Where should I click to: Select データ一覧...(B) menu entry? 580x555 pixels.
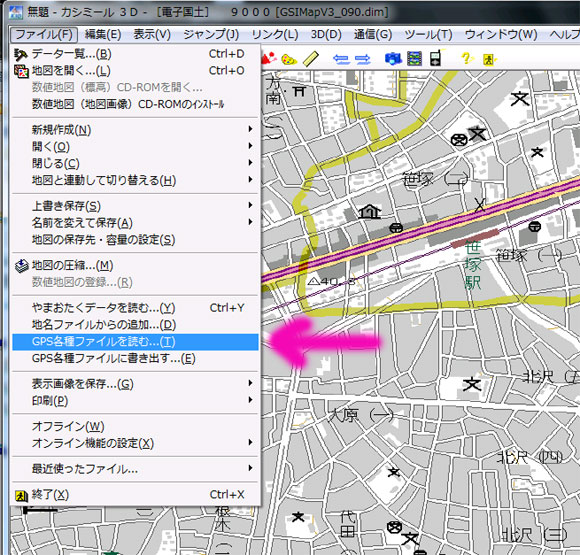(135, 54)
